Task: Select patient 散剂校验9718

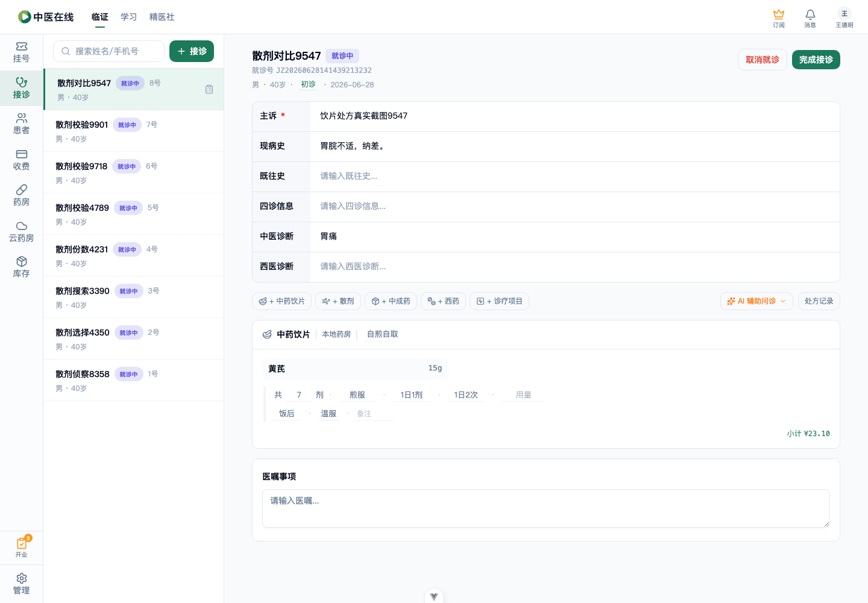Action: [x=134, y=172]
